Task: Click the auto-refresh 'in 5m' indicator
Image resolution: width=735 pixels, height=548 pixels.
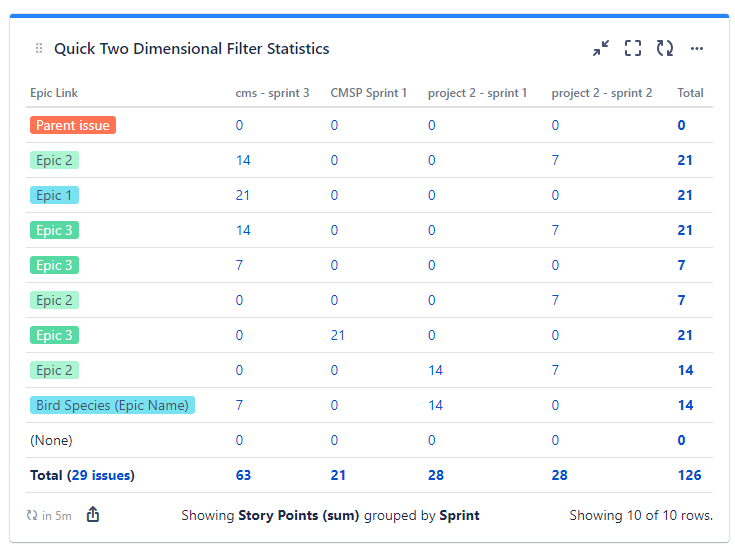Action: click(x=49, y=516)
